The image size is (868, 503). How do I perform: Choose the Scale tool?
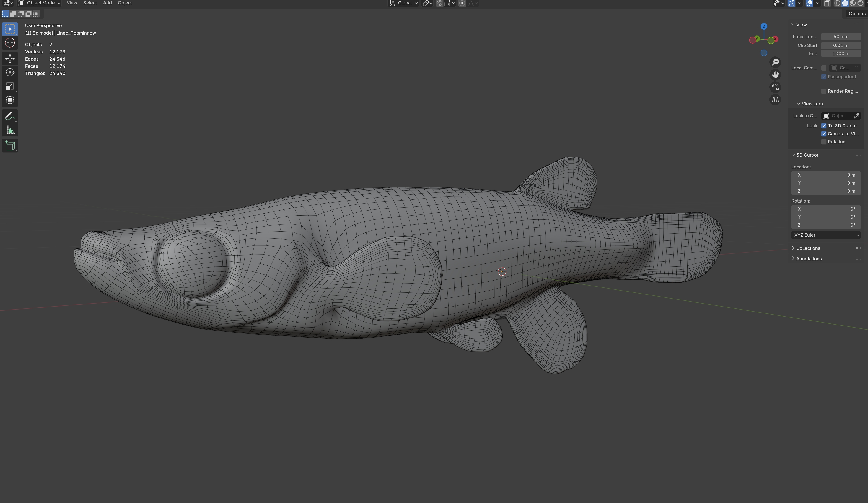point(10,86)
